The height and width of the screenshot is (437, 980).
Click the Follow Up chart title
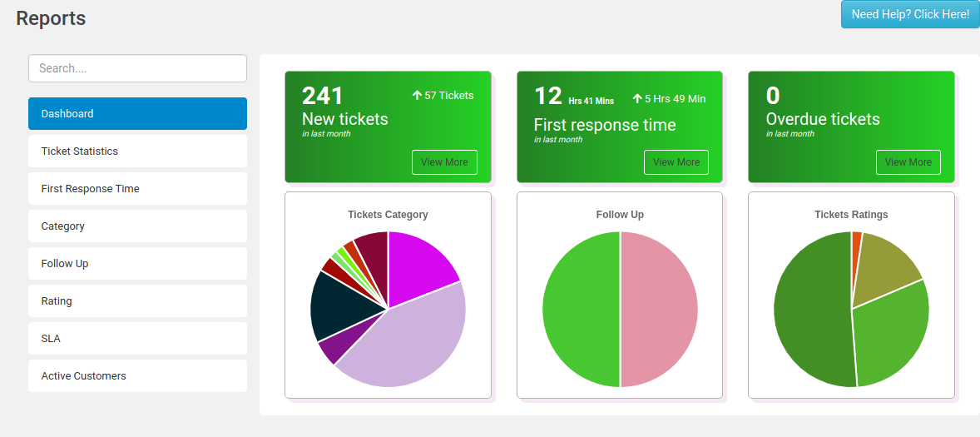pyautogui.click(x=620, y=215)
